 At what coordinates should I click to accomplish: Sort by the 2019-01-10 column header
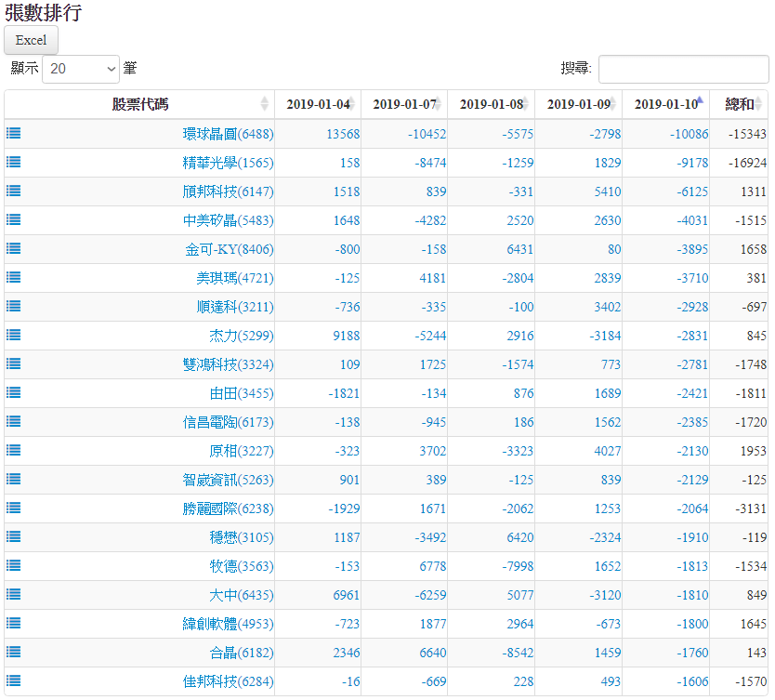(665, 104)
